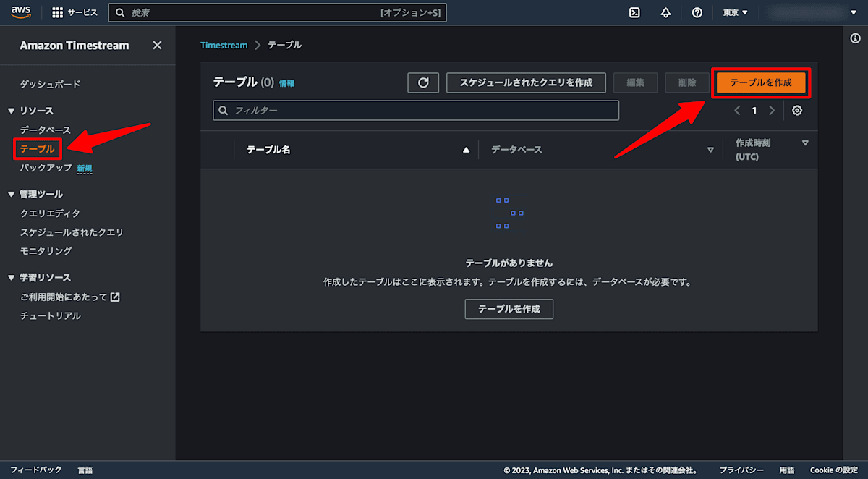868x479 pixels.
Task: Open クエリエディタ
Action: point(50,213)
